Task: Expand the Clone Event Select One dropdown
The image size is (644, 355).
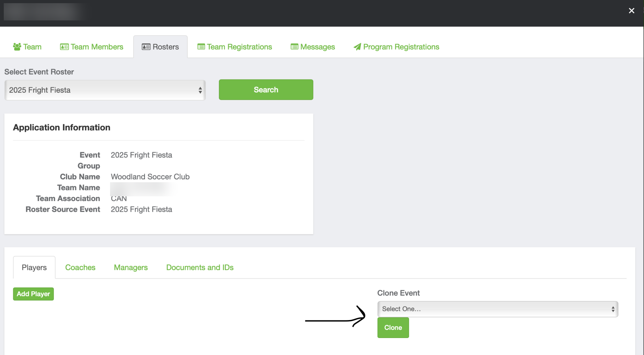Action: (498, 309)
